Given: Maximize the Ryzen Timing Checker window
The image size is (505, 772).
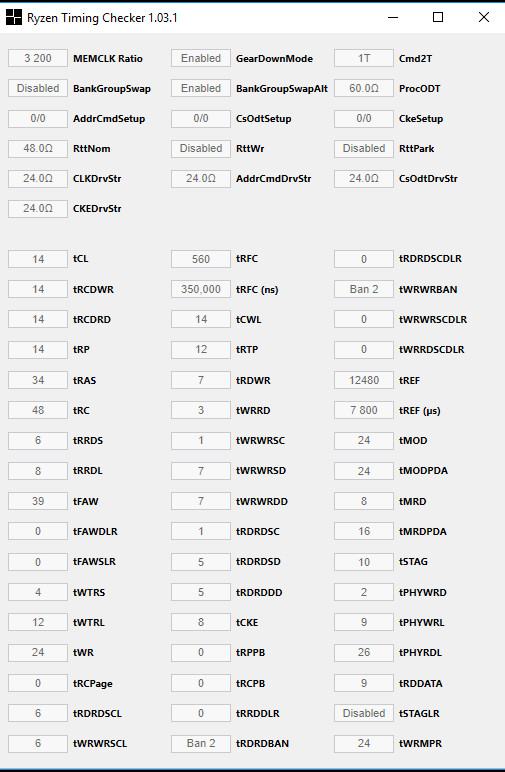Looking at the screenshot, I should pos(438,17).
